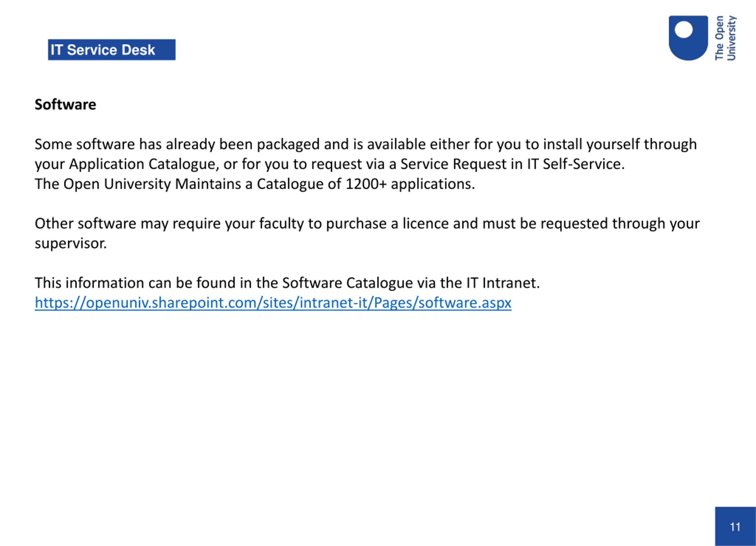Open the openuniv.sharepoint.com software catalogue link
Viewport: 756px width, 546px height.
pos(273,303)
